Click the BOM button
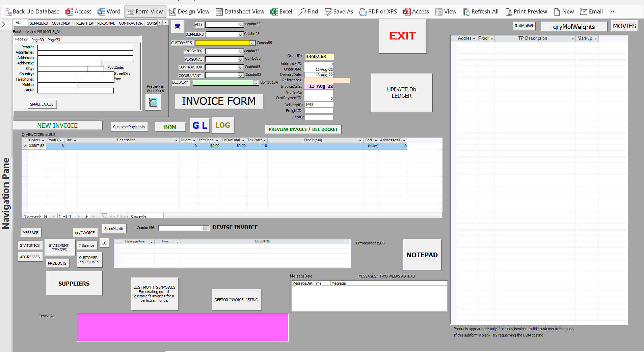Image resolution: width=644 pixels, height=352 pixels. pyautogui.click(x=170, y=127)
